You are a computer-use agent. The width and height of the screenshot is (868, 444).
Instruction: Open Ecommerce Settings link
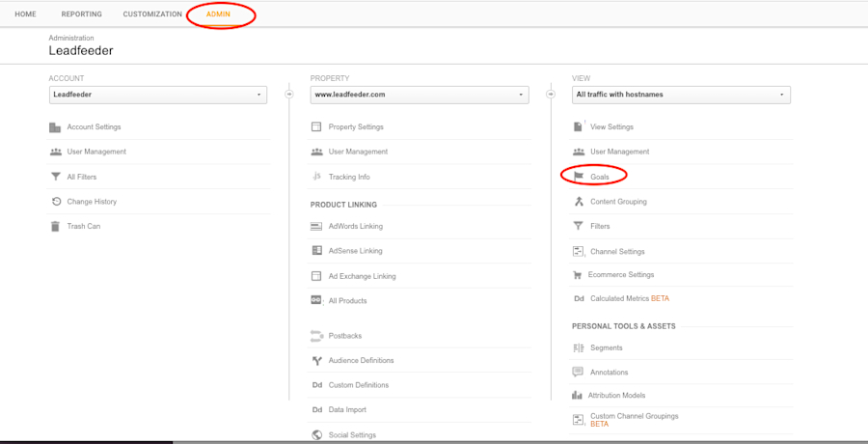(x=620, y=275)
